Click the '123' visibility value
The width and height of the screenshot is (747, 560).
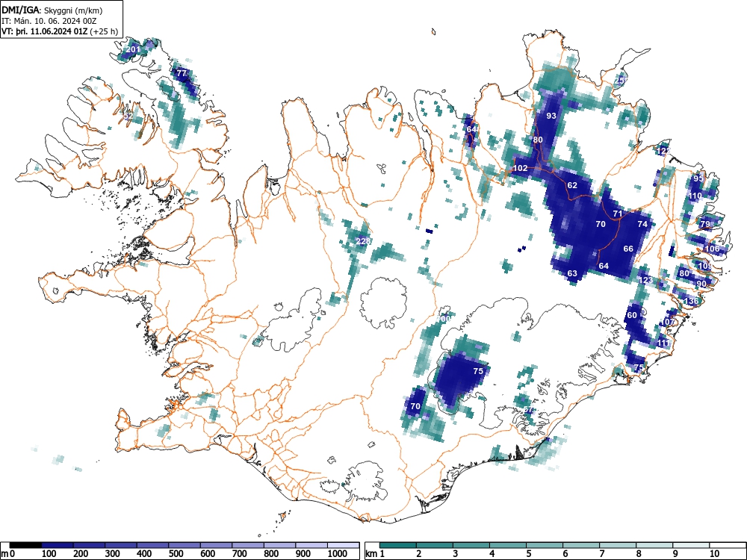645,280
